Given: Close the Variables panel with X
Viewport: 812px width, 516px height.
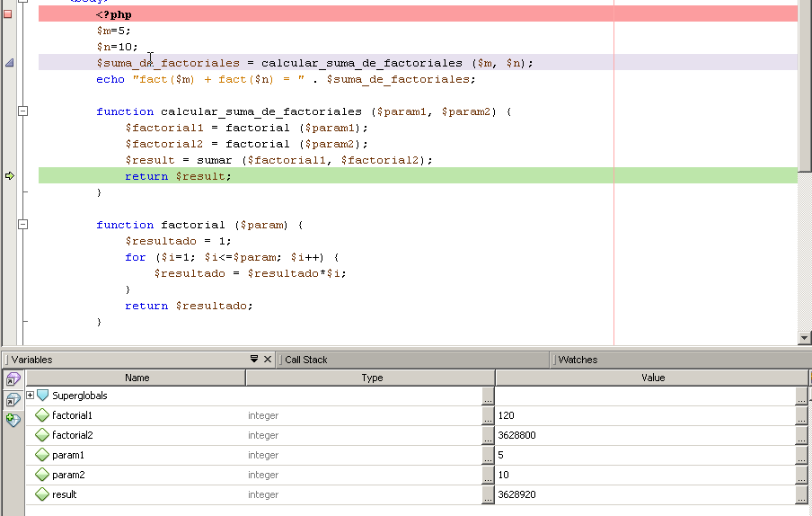Looking at the screenshot, I should click(267, 360).
